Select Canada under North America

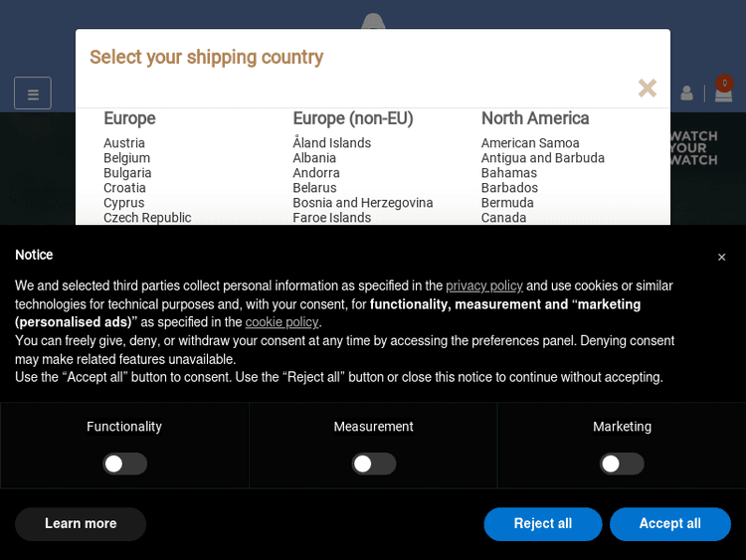click(x=504, y=218)
